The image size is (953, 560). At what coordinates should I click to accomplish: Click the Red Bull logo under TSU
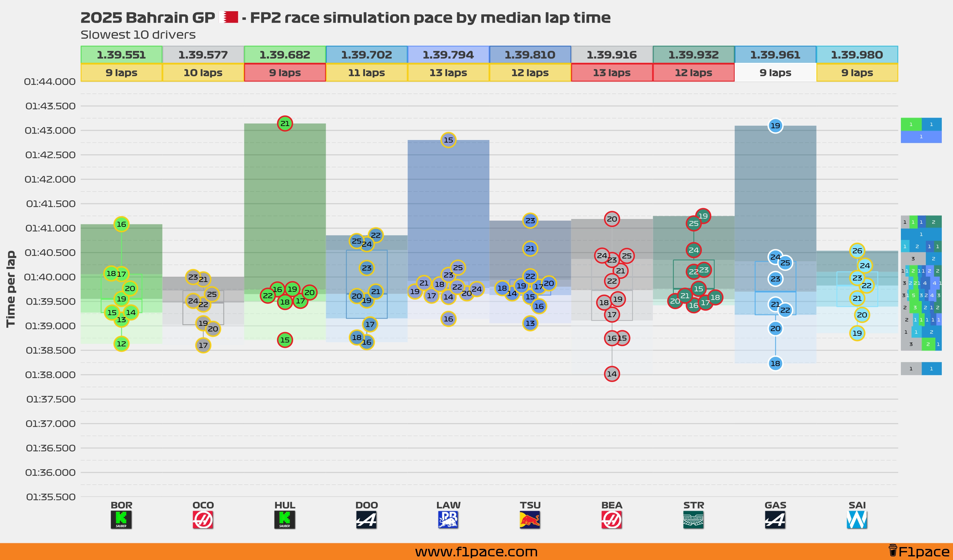click(x=530, y=520)
